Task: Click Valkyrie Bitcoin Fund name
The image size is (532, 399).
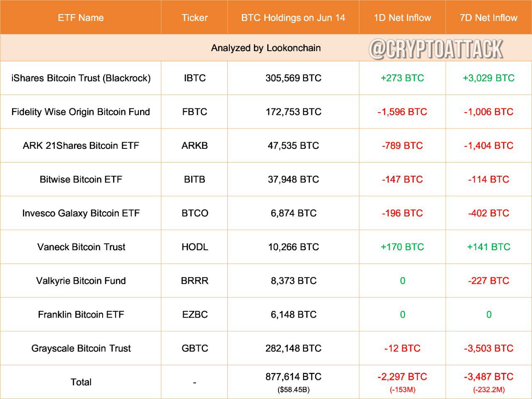Action: [81, 281]
